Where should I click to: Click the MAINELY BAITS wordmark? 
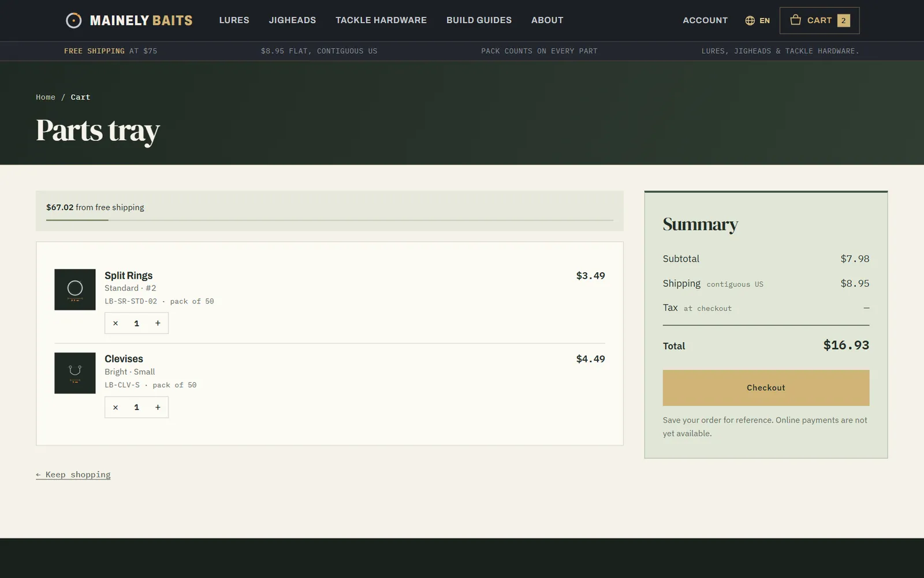[141, 20]
